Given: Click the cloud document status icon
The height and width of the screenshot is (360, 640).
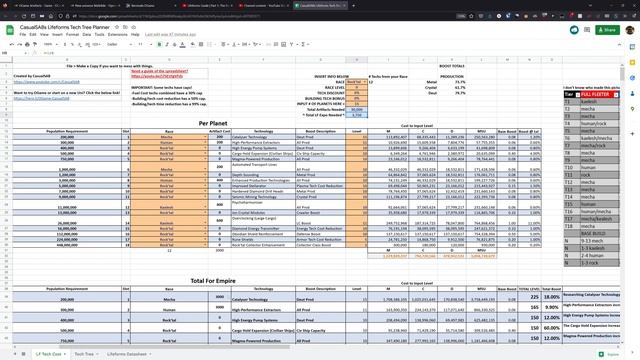Looking at the screenshot, I should [x=133, y=27].
